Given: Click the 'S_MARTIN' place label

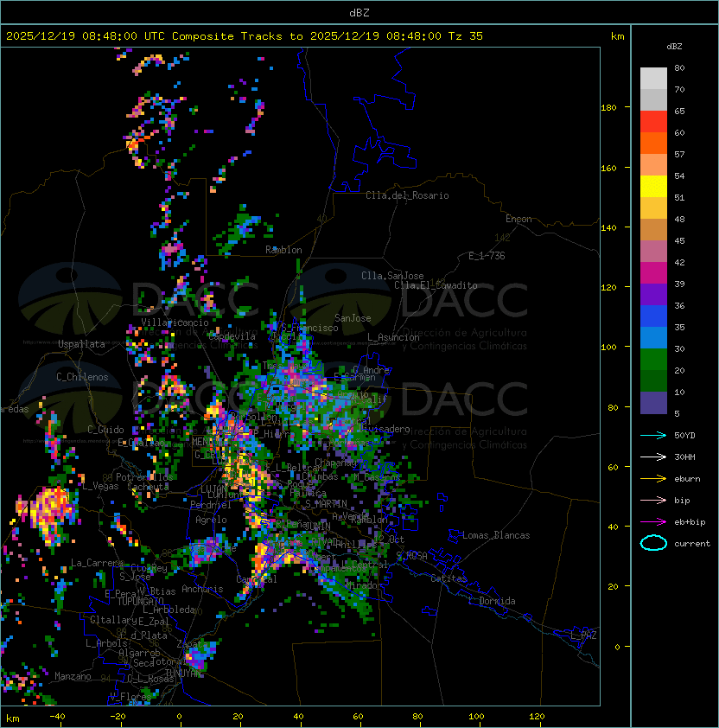Looking at the screenshot, I should coord(327,503).
